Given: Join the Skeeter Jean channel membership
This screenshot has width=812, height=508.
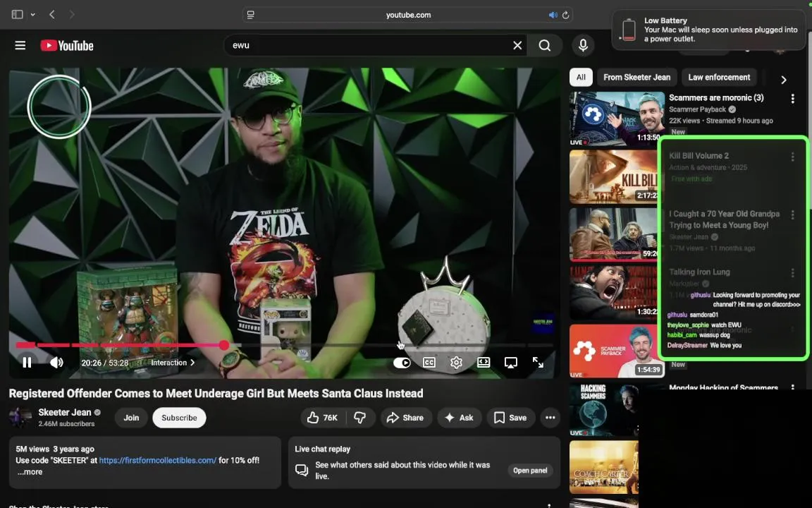Looking at the screenshot, I should tap(131, 417).
